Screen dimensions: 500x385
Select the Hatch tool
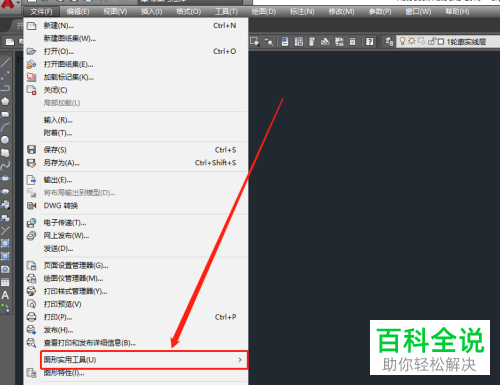pyautogui.click(x=5, y=243)
